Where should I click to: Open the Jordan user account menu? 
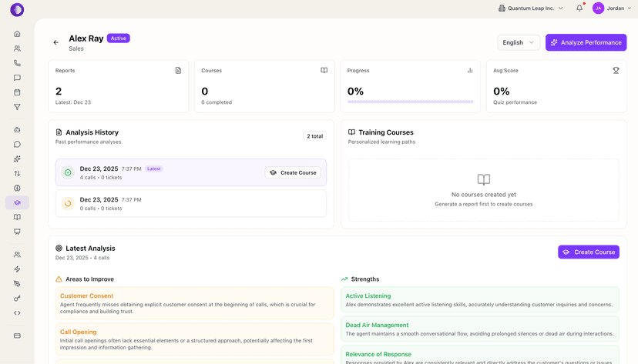coord(613,8)
